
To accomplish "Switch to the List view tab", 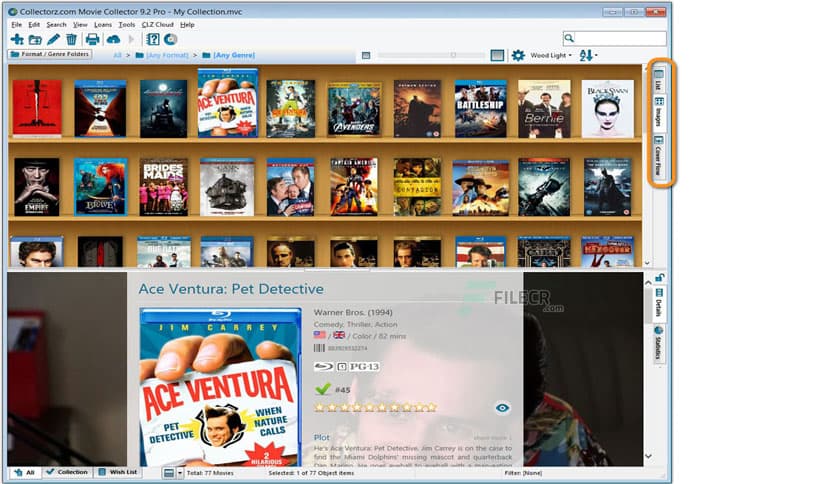I will pyautogui.click(x=659, y=79).
